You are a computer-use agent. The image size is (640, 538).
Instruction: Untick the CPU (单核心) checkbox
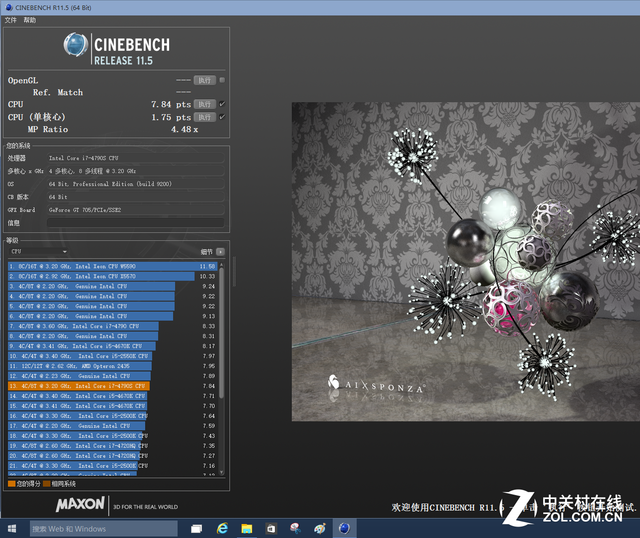pyautogui.click(x=222, y=117)
